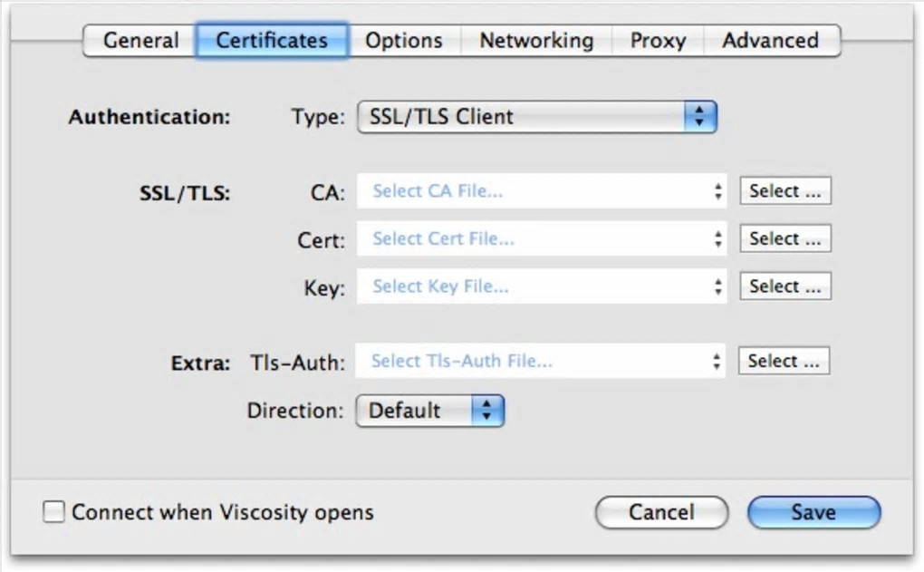924x572 pixels.
Task: Click Select button for CA file
Action: [x=785, y=191]
